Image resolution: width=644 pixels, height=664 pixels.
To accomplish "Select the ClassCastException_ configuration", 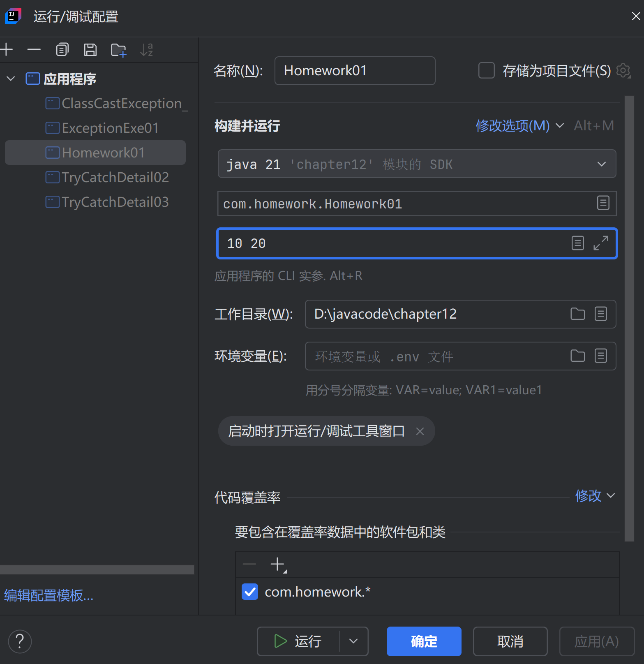I will pyautogui.click(x=117, y=104).
